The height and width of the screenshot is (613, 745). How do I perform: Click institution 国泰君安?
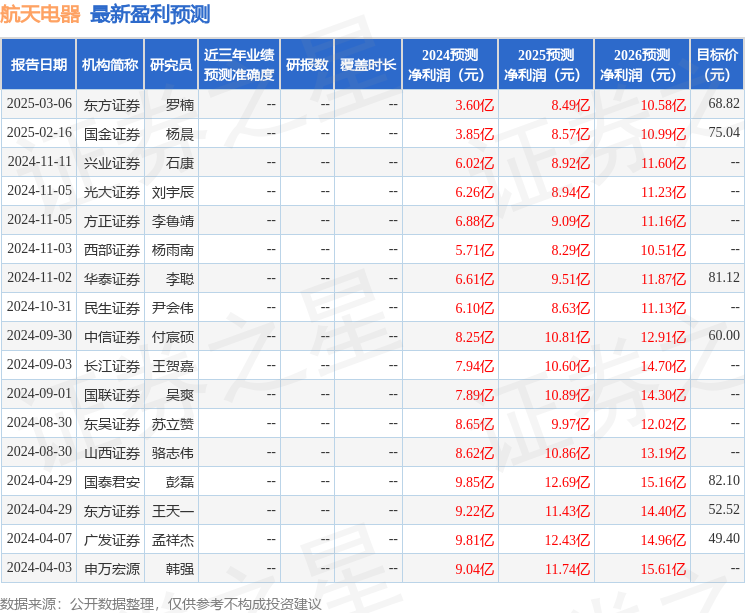click(x=112, y=482)
